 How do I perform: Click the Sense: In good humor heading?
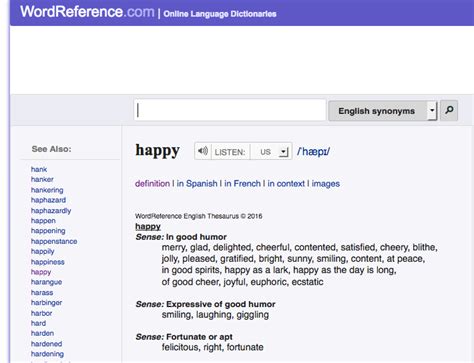point(181,237)
